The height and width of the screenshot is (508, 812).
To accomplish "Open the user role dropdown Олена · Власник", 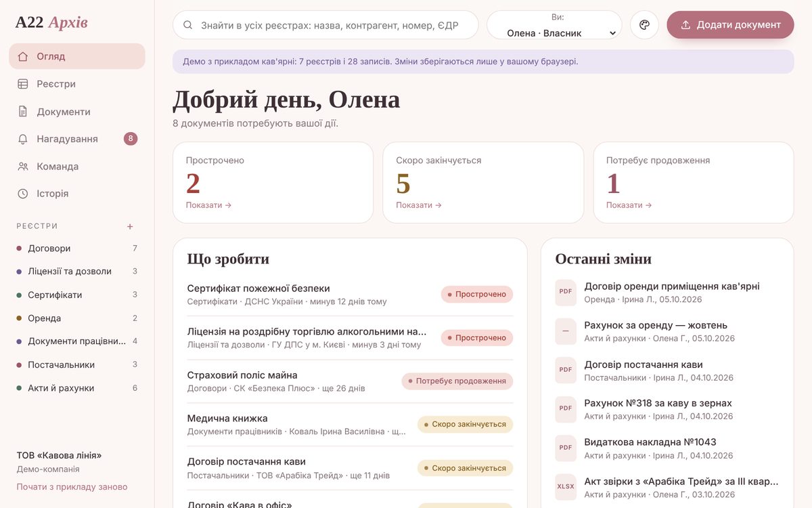I will click(x=554, y=25).
